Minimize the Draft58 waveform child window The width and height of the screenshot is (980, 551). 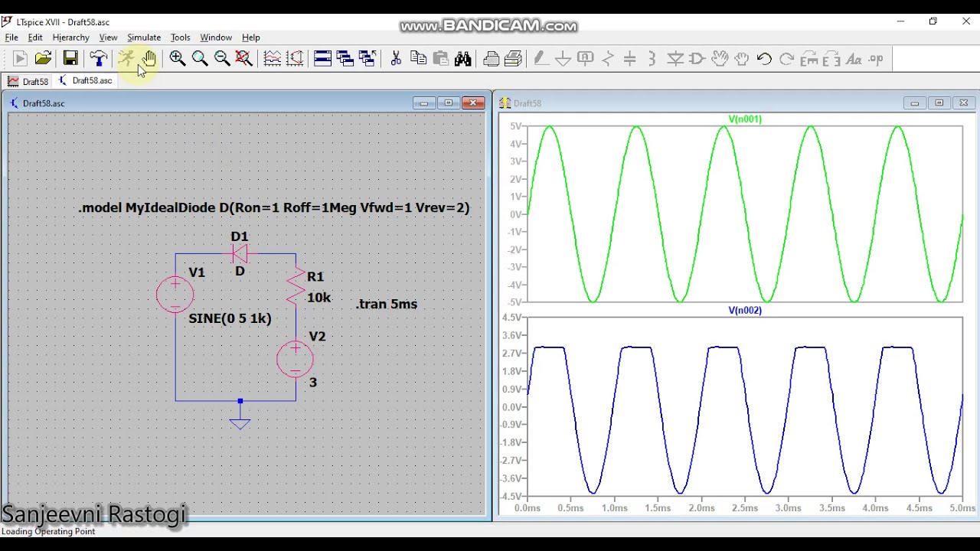click(915, 103)
